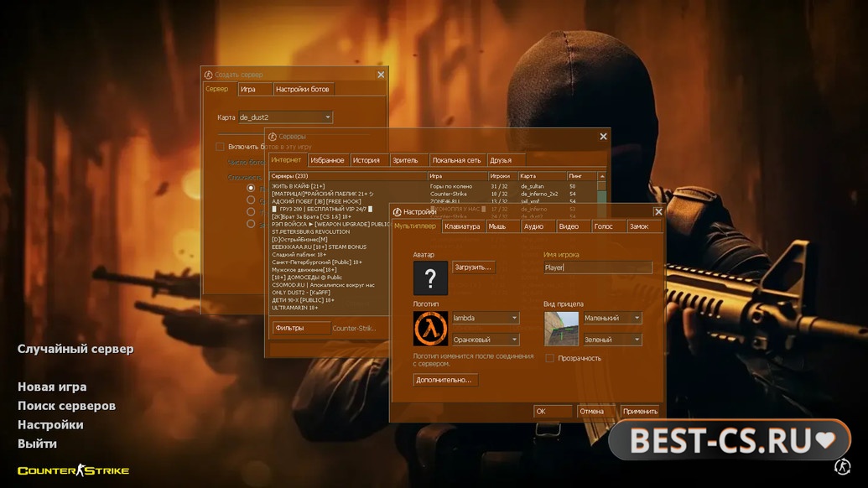Open Поиск серверов from the main menu
The width and height of the screenshot is (868, 488).
66,406
